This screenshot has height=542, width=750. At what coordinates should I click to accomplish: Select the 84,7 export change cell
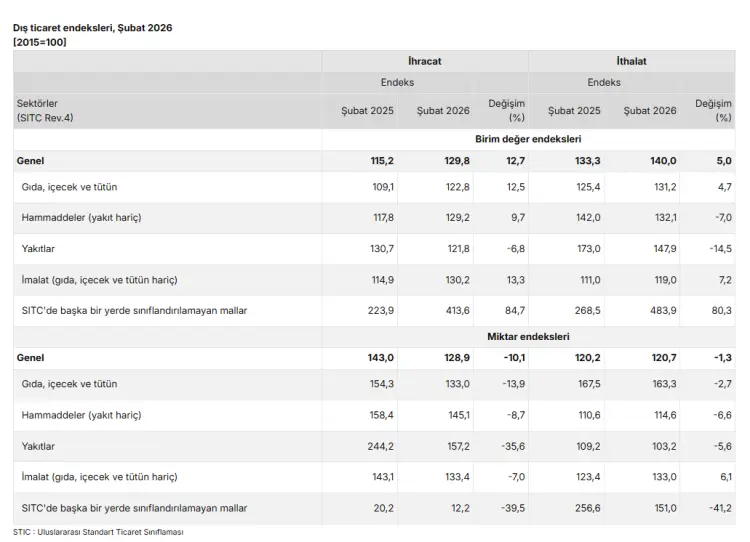coord(514,311)
